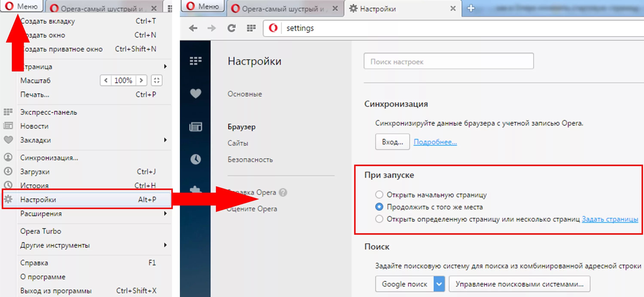Select 'Открыть начальную страницу' radio button
The height and width of the screenshot is (297, 644).
pyautogui.click(x=379, y=194)
